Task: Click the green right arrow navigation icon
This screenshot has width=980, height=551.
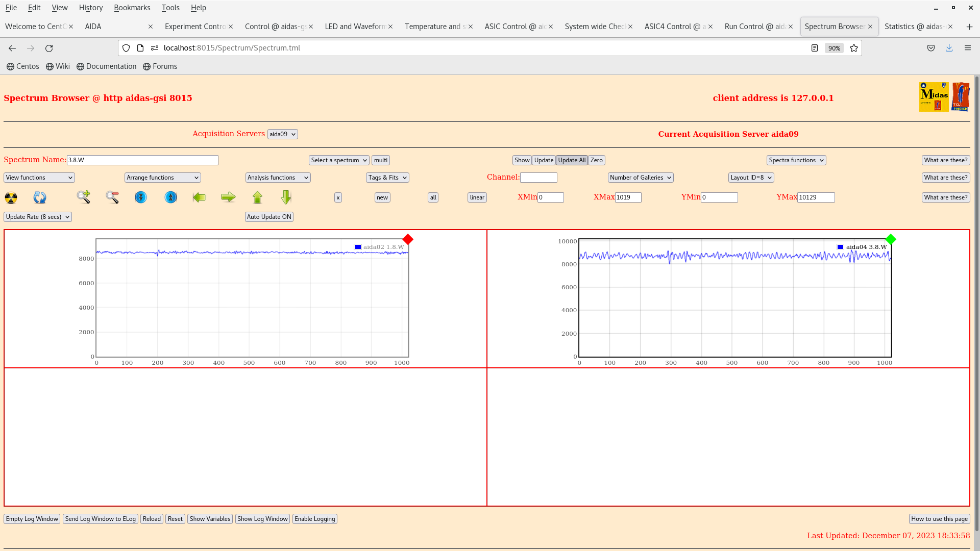Action: coord(228,196)
